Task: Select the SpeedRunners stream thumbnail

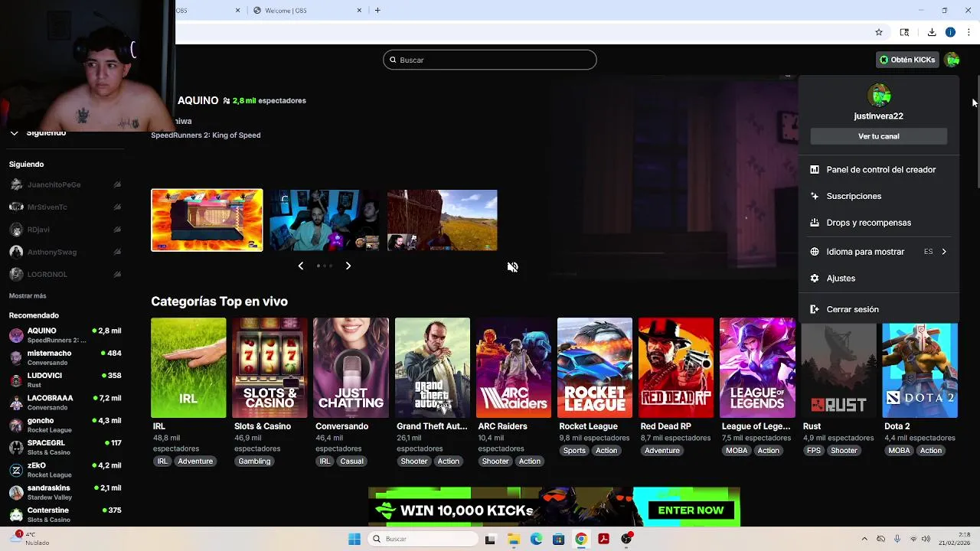Action: (207, 220)
